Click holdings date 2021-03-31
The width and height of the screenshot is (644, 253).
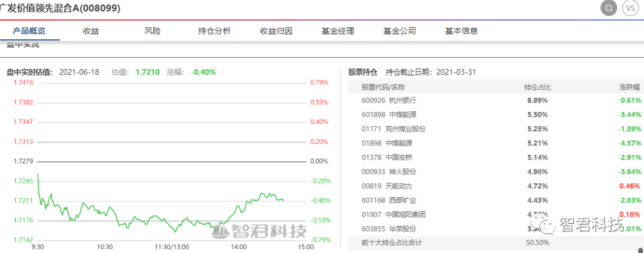tap(456, 72)
